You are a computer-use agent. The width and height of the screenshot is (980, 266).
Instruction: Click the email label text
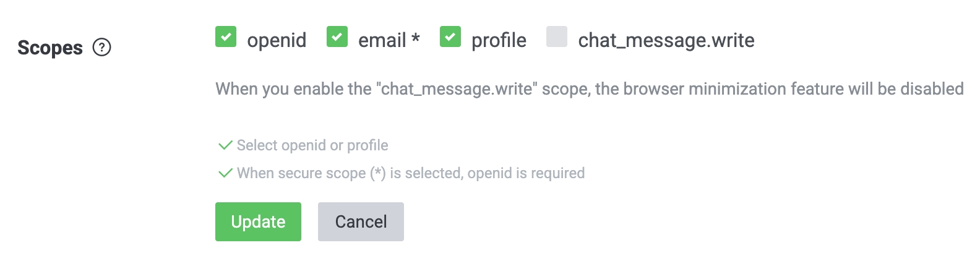[x=382, y=41]
